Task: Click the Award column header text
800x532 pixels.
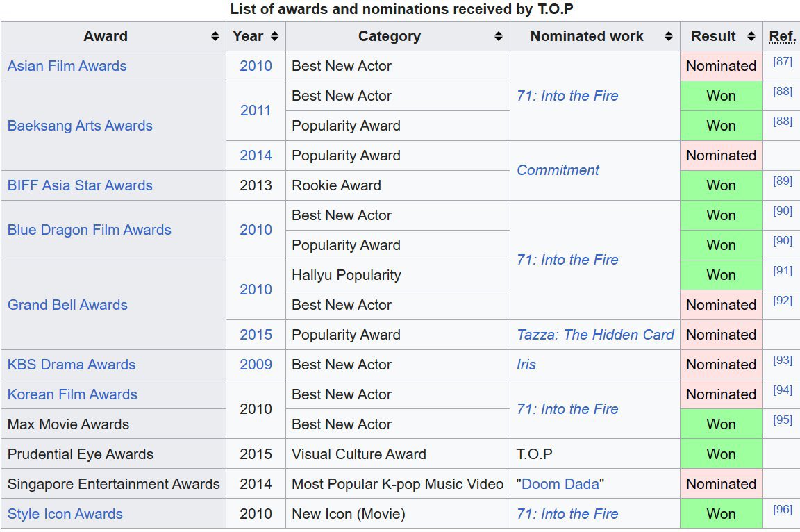Action: point(106,36)
